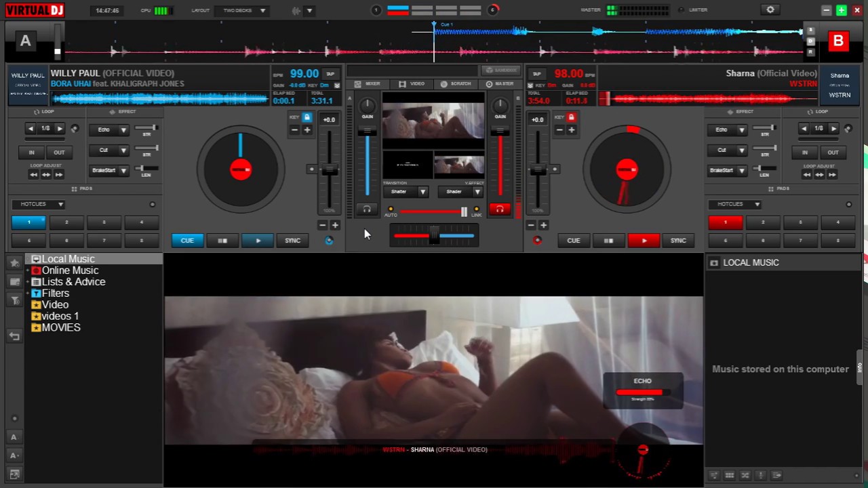This screenshot has height=488, width=868.
Task: Switch to the MIXER tab
Action: click(368, 84)
